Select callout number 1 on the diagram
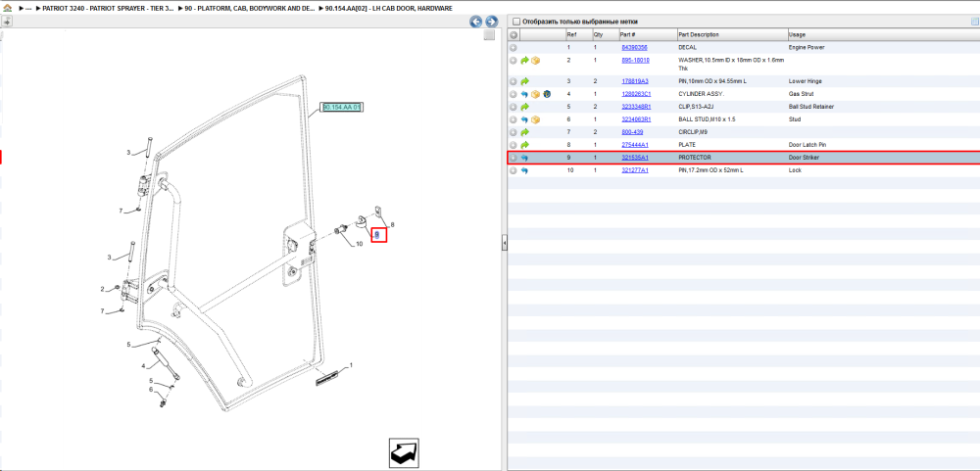Image resolution: width=980 pixels, height=471 pixels. click(351, 365)
